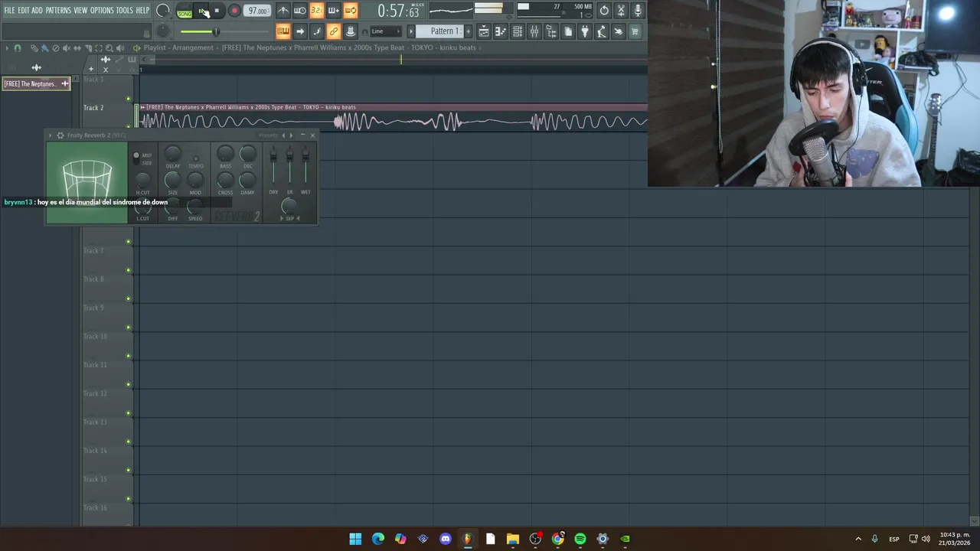Select the playlist paint brush tool

44,48
